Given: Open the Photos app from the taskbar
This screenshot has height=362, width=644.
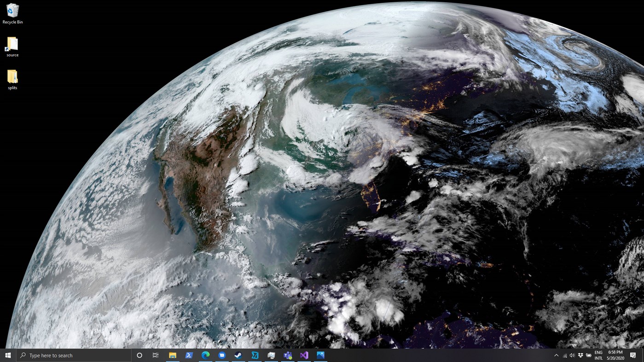Looking at the screenshot, I should point(320,355).
